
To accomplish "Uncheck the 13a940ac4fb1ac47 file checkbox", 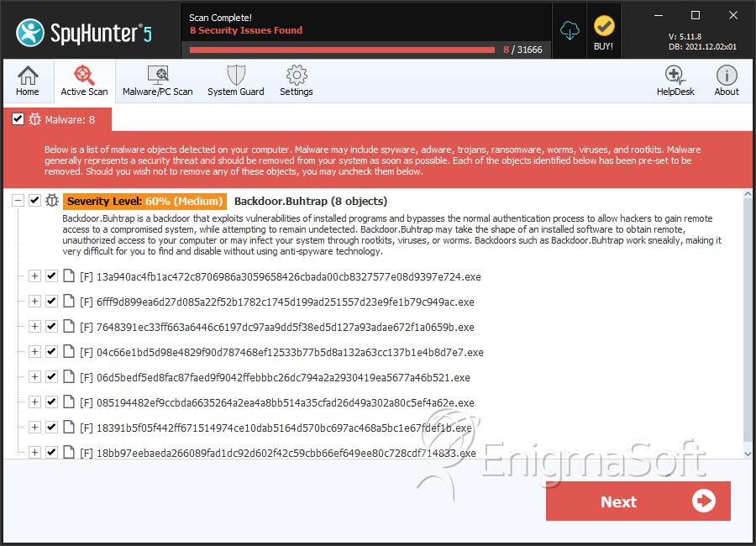I will tap(51, 276).
